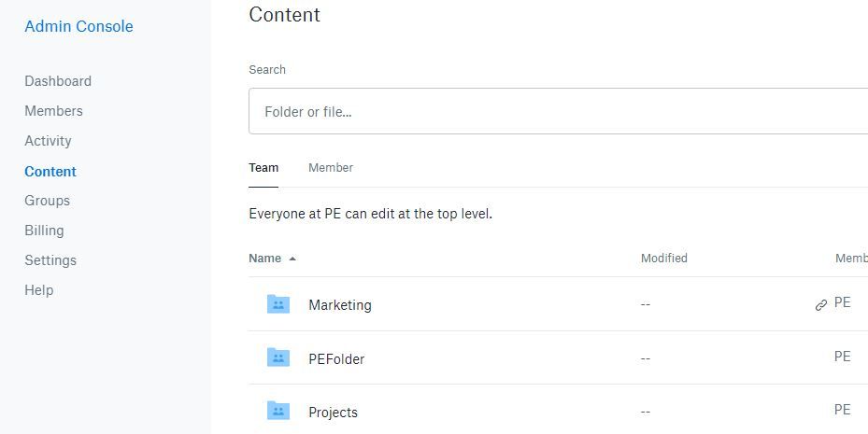Viewport: 868px width, 434px height.
Task: Click the Marketing team folder icon
Action: point(278,304)
